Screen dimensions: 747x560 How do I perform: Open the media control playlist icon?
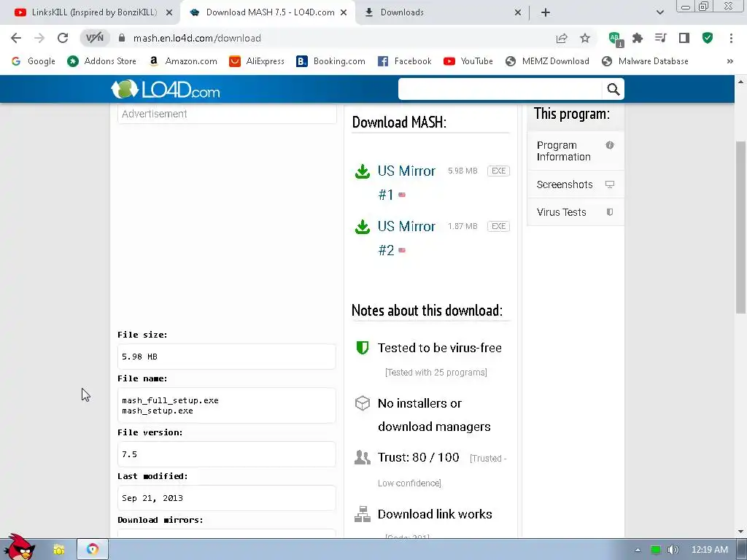coord(661,38)
